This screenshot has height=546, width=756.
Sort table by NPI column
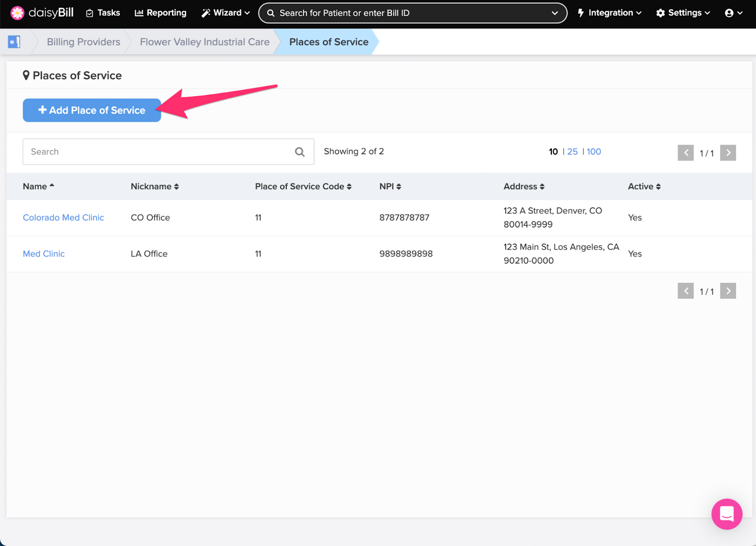pyautogui.click(x=390, y=186)
